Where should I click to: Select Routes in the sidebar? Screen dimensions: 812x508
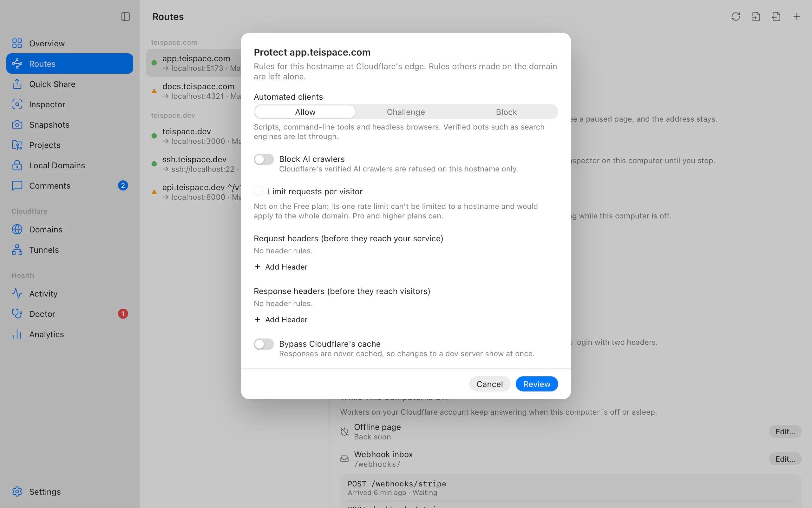(69, 63)
